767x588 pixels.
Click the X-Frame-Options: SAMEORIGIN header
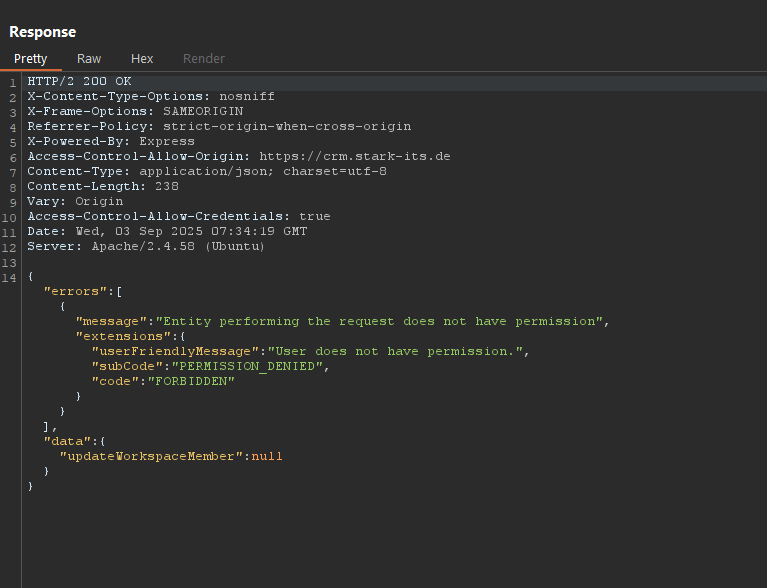135,111
